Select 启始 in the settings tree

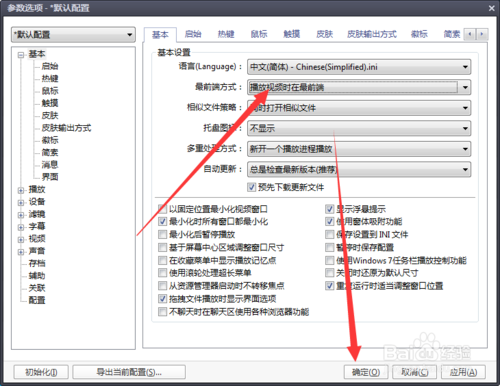click(x=50, y=66)
